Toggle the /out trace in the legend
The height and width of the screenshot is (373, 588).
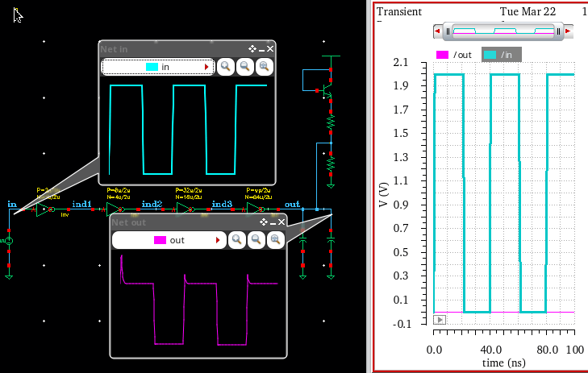coord(454,55)
